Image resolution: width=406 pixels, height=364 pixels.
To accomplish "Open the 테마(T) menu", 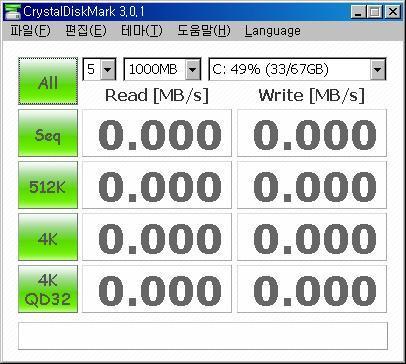I will pyautogui.click(x=141, y=31).
